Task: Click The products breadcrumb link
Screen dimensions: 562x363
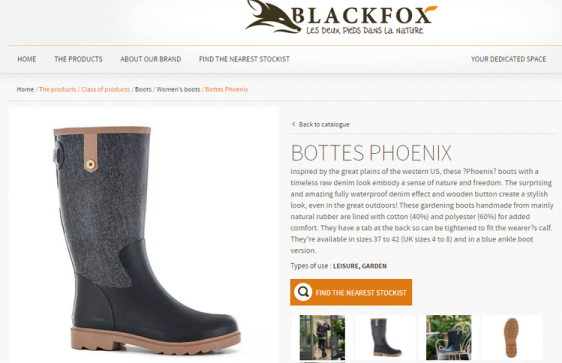Action: 58,89
